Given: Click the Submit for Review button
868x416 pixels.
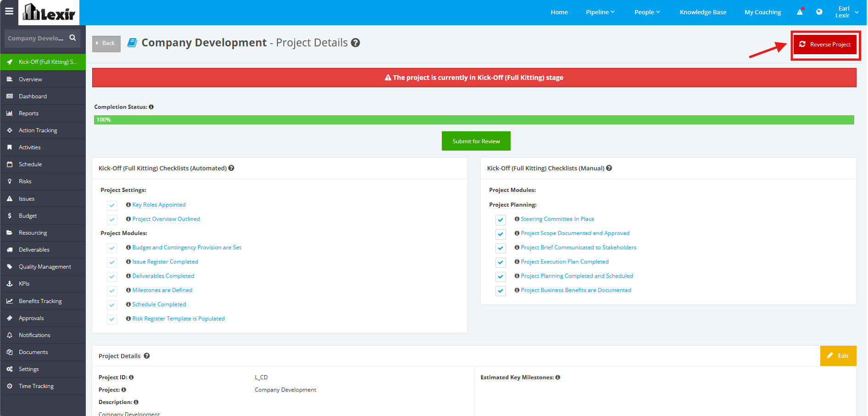Looking at the screenshot, I should click(476, 141).
